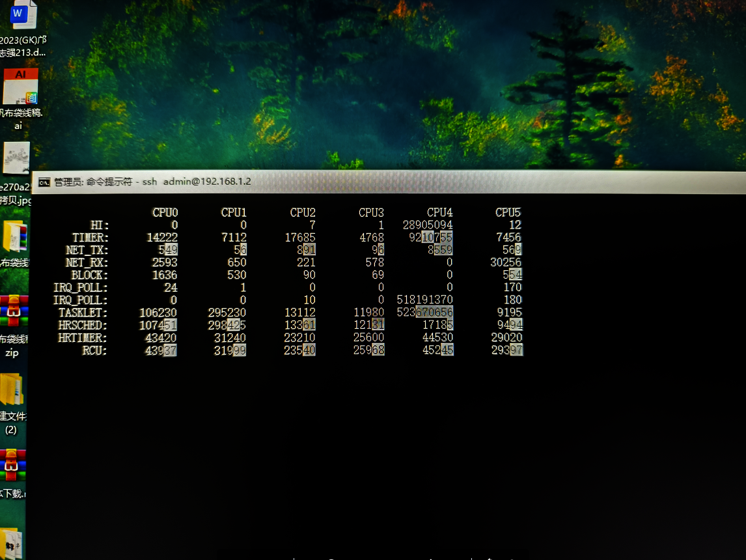The width and height of the screenshot is (746, 560).
Task: Click the TIMER value 7112
Action: click(234, 237)
